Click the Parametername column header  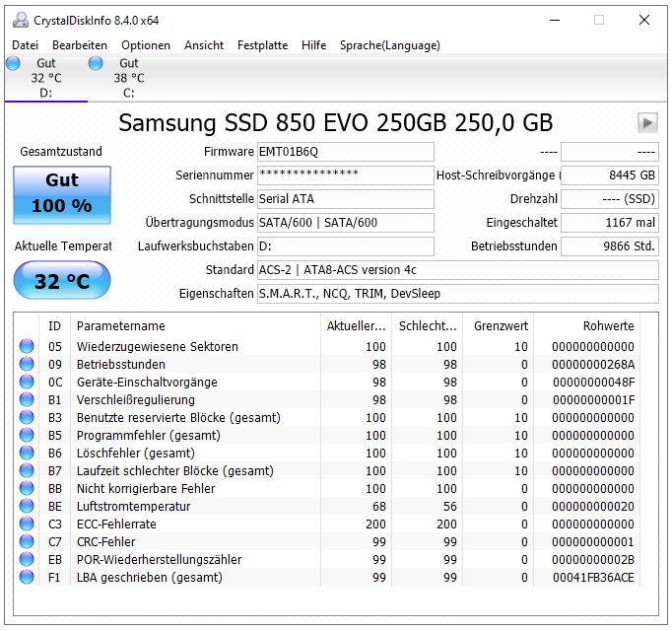(195, 326)
